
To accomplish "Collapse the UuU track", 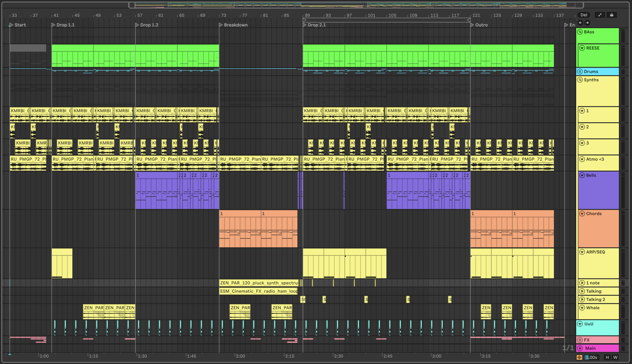I will (x=580, y=324).
